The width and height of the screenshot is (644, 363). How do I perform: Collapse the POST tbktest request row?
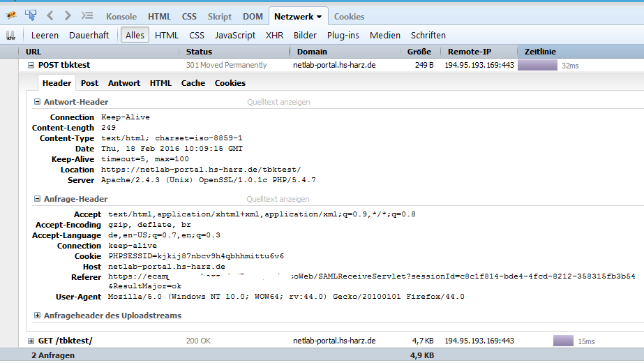tap(31, 66)
